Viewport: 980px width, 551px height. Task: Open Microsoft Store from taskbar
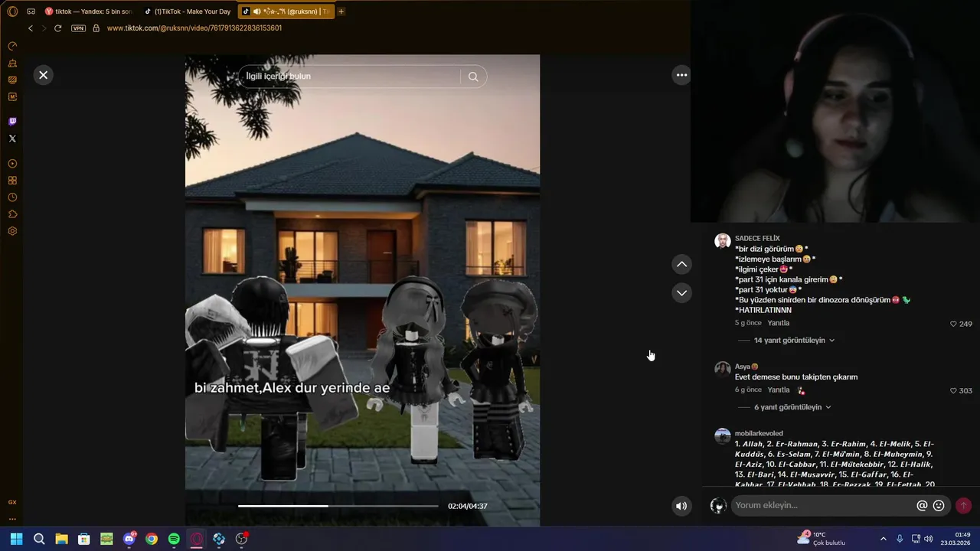click(84, 539)
